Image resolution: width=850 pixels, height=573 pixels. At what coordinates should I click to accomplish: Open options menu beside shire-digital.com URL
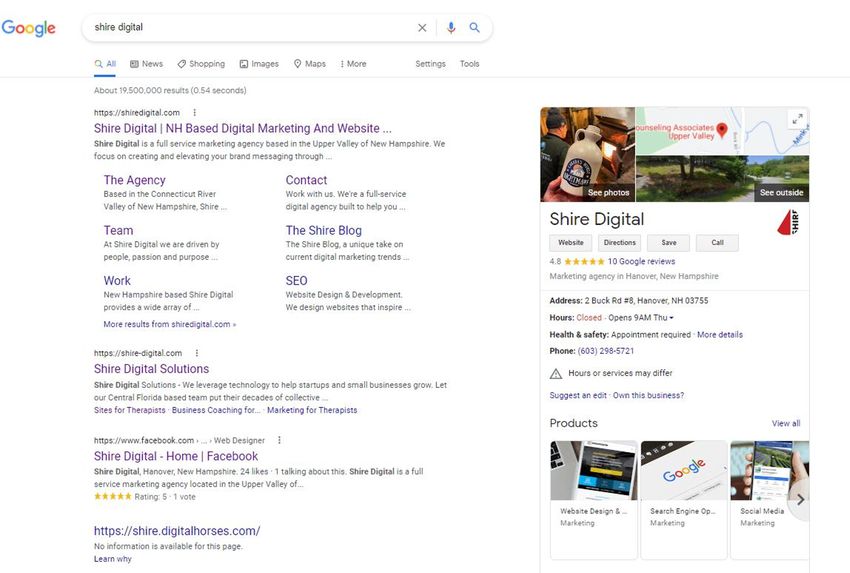[x=197, y=353]
